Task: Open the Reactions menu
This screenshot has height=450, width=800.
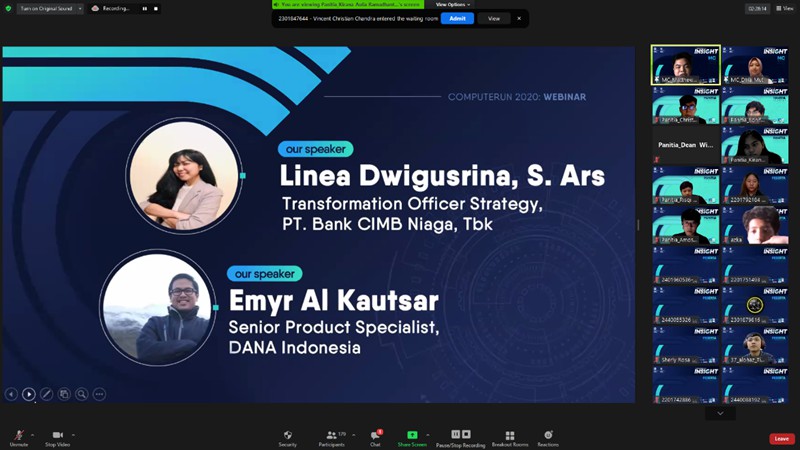Action: pos(548,438)
